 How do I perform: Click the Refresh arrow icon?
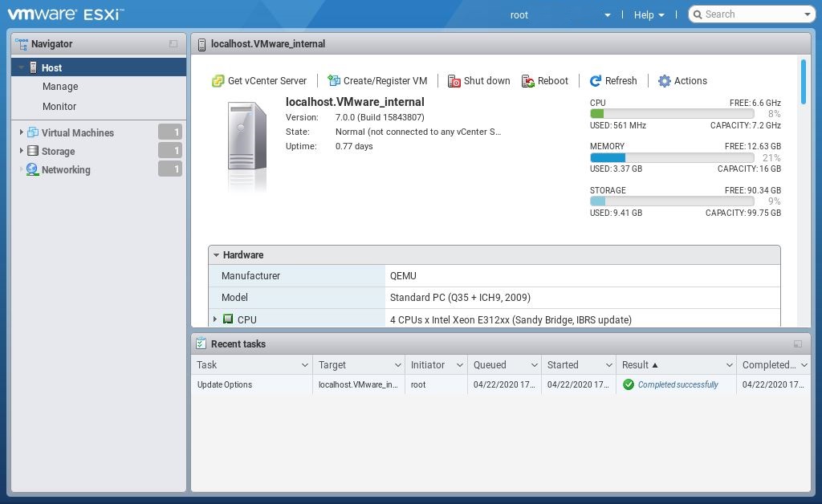596,81
